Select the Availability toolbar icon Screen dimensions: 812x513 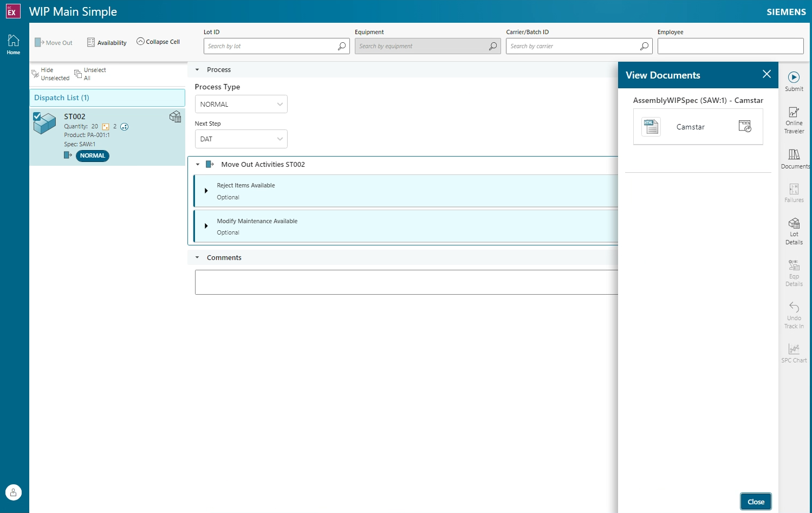point(106,42)
